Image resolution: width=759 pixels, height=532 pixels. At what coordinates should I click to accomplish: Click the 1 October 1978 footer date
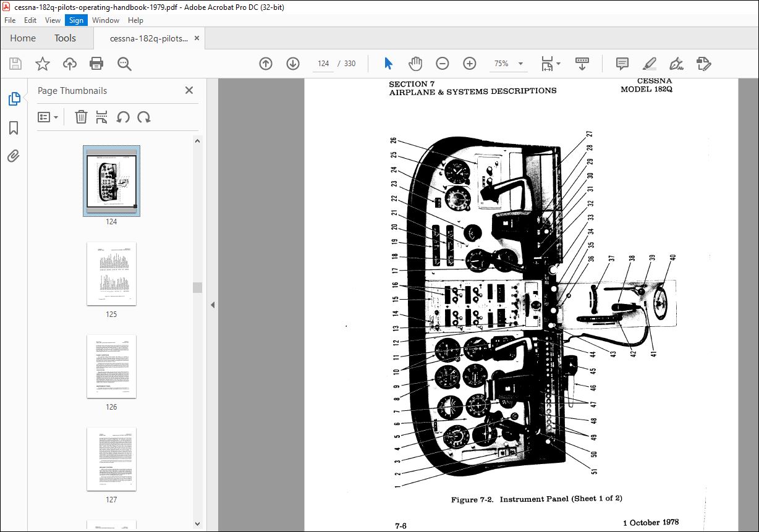pyautogui.click(x=650, y=523)
